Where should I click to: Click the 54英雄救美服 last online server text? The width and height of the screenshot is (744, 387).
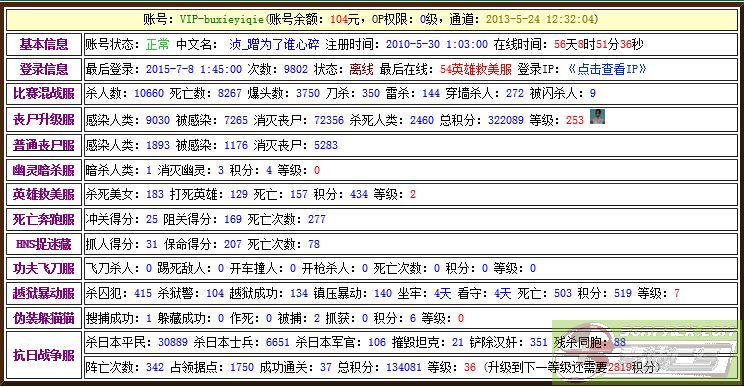pos(476,69)
